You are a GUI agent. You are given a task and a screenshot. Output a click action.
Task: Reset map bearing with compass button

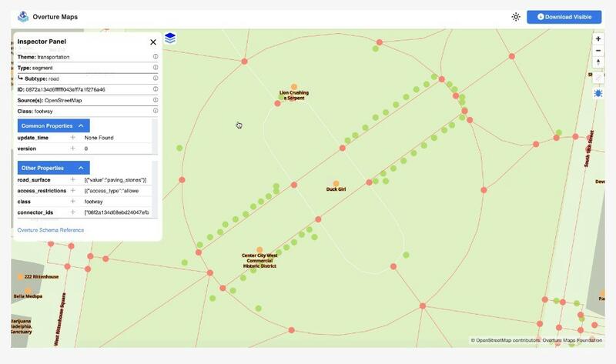click(598, 63)
